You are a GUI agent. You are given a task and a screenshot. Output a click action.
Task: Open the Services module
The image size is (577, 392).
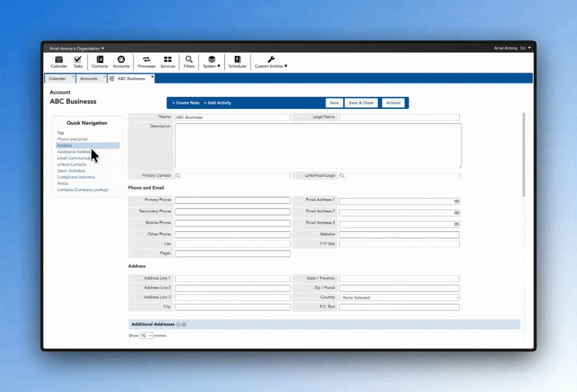pyautogui.click(x=168, y=62)
